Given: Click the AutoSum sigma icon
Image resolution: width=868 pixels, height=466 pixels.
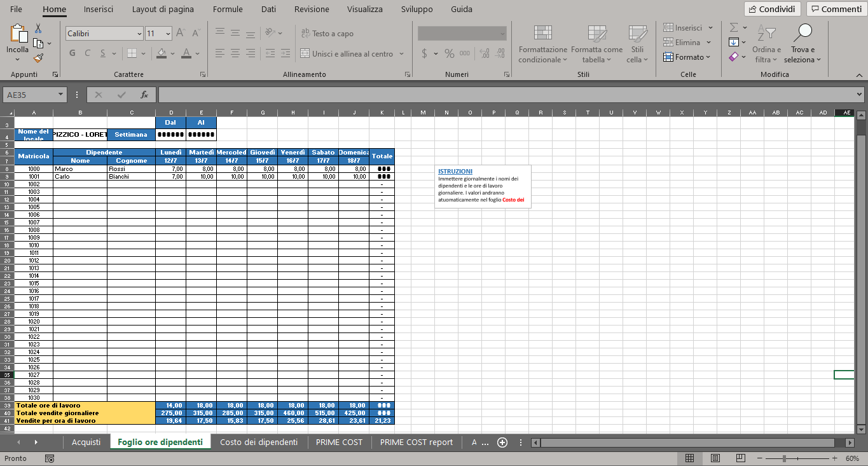Looking at the screenshot, I should (734, 27).
